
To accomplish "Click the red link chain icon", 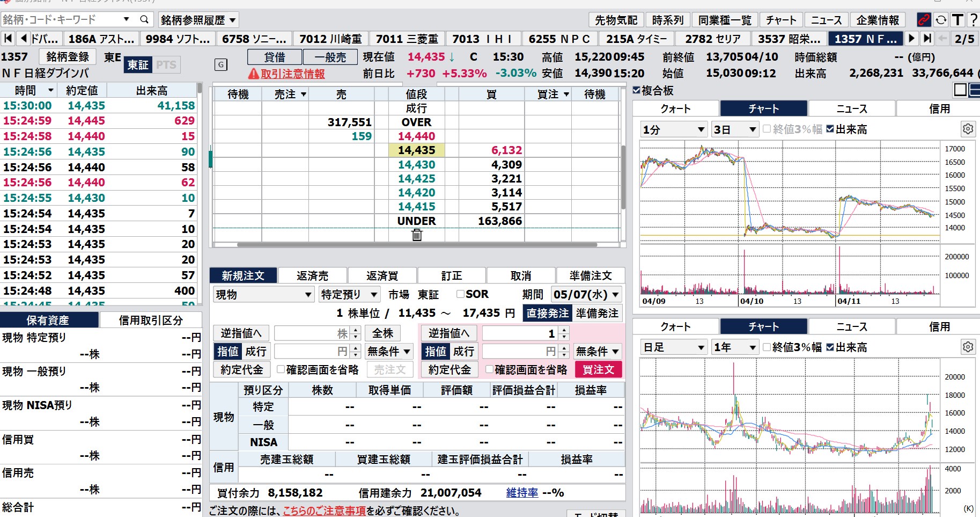I will 923,20.
